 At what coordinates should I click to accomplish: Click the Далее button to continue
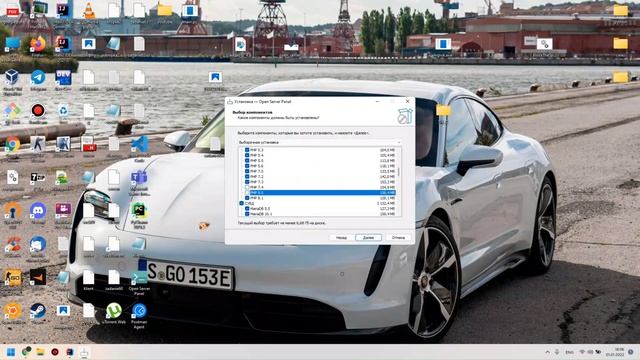[x=368, y=237]
